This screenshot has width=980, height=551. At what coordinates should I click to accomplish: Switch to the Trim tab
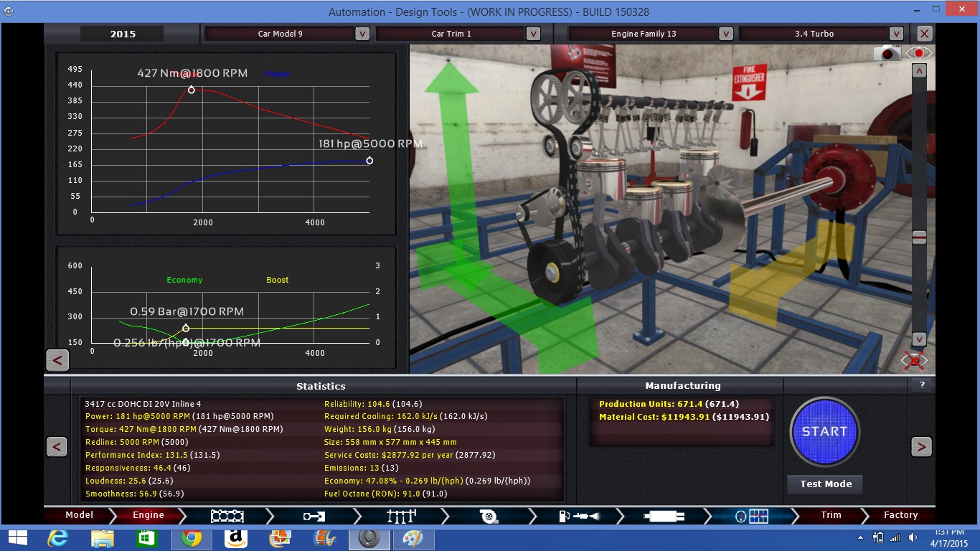pyautogui.click(x=831, y=515)
